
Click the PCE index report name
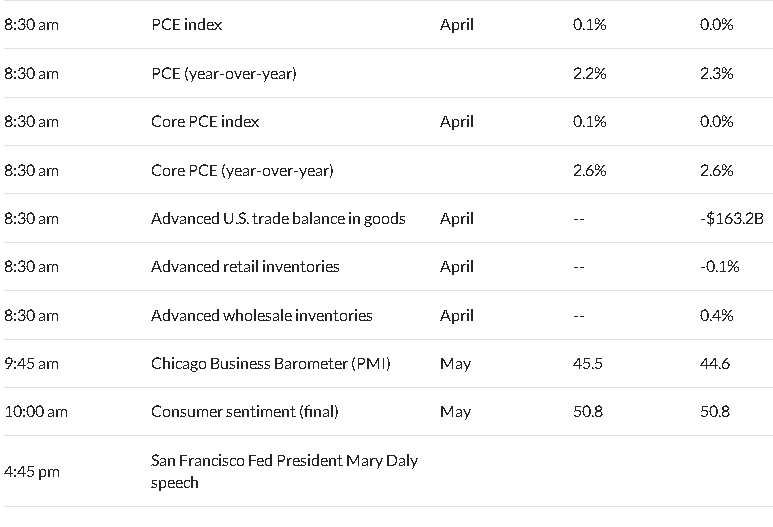186,25
